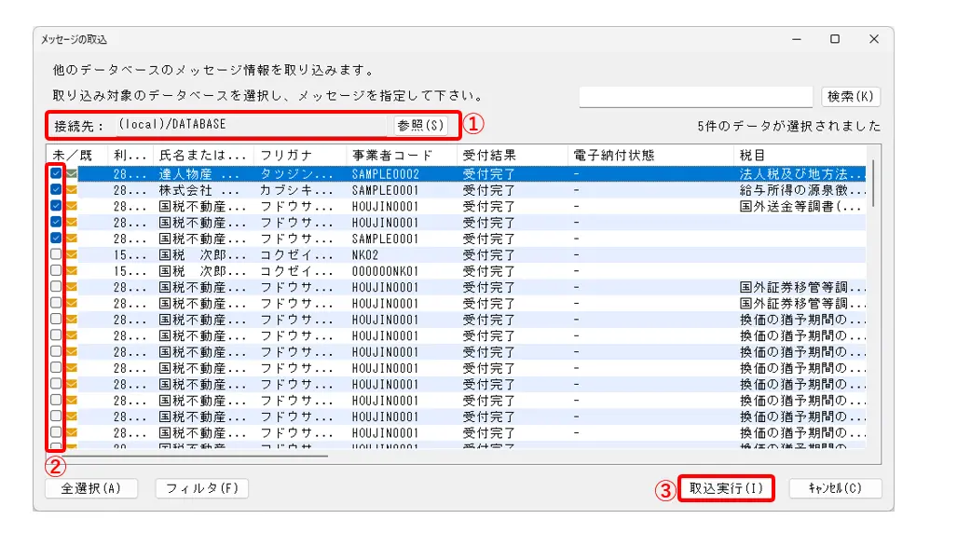The width and height of the screenshot is (971, 560).
Task: Minimize the メッセージの取込 window
Action: pyautogui.click(x=797, y=39)
